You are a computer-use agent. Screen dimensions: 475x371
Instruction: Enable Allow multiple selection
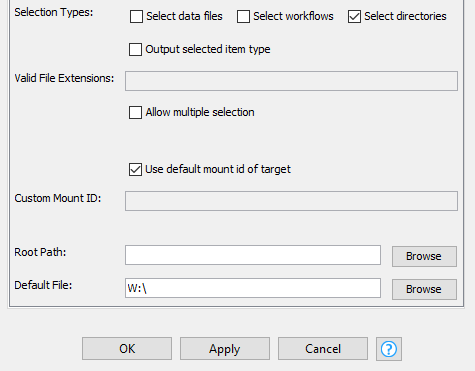pyautogui.click(x=135, y=112)
